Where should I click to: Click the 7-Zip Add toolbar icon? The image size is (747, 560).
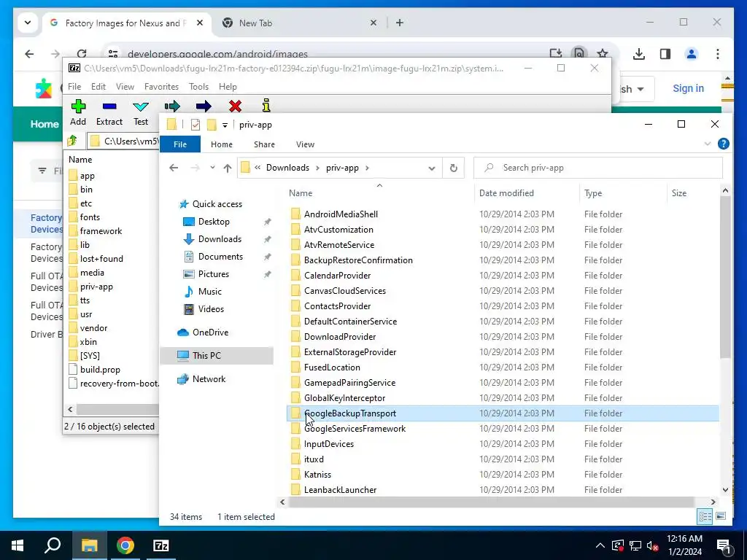tap(78, 106)
